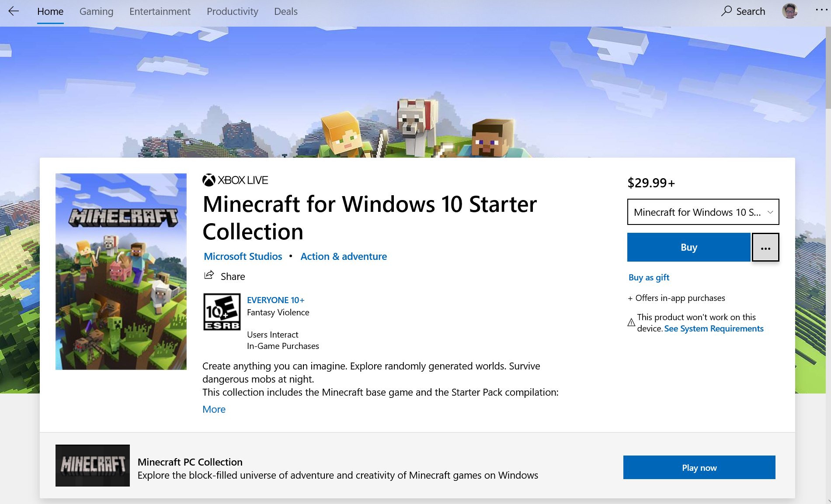Viewport: 831px width, 504px height.
Task: Click the Xbox Live logo
Action: click(235, 180)
